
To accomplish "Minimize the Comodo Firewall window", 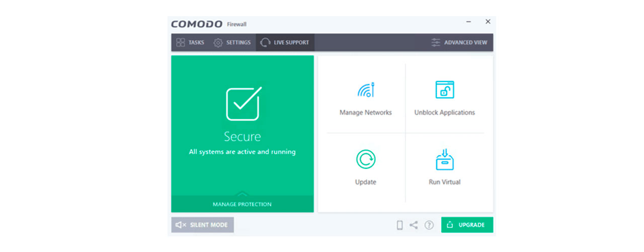I will (469, 22).
